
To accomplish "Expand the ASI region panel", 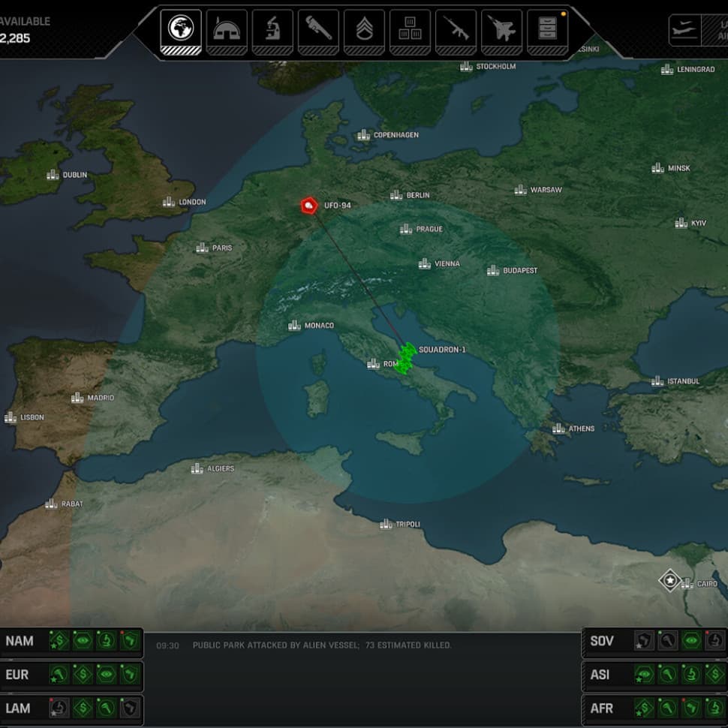I will [x=600, y=675].
